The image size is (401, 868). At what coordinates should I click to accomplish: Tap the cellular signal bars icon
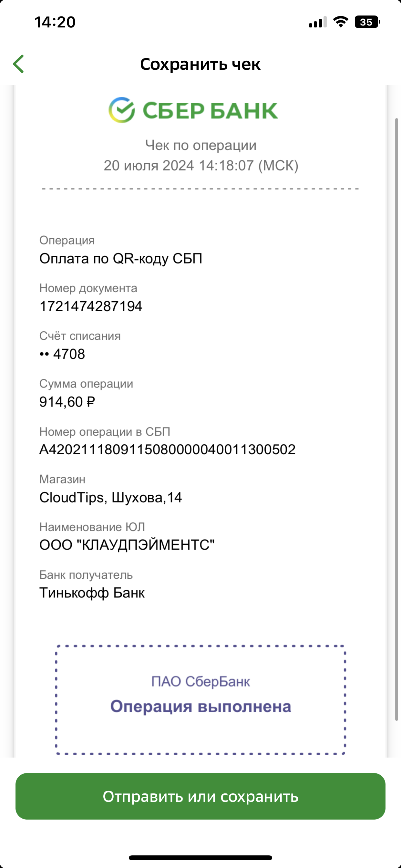click(317, 22)
